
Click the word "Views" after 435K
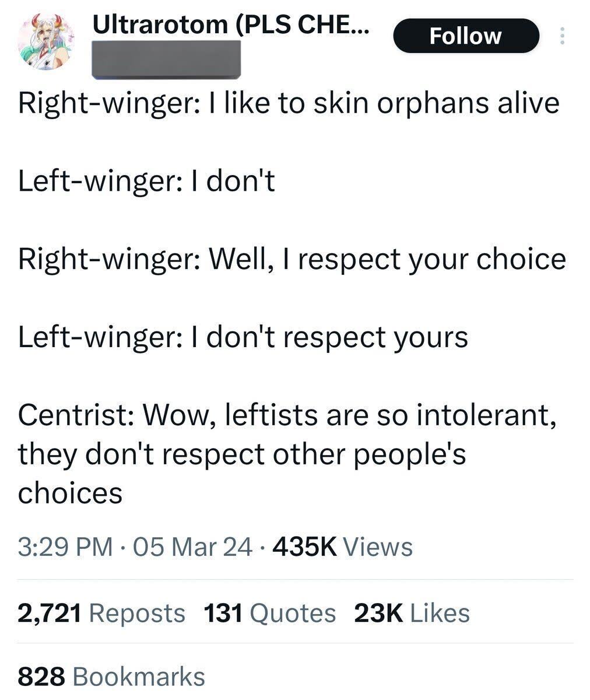378,547
